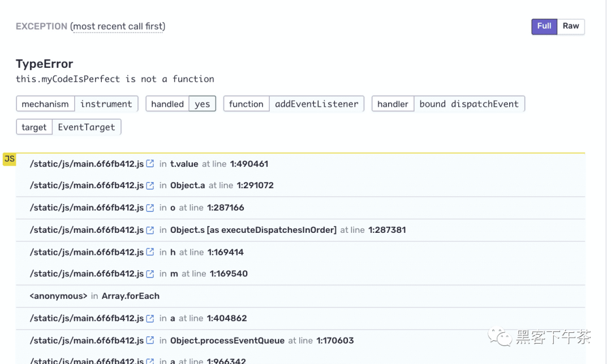Click the EXCEPTION section heading
This screenshot has height=364, width=611.
[41, 27]
